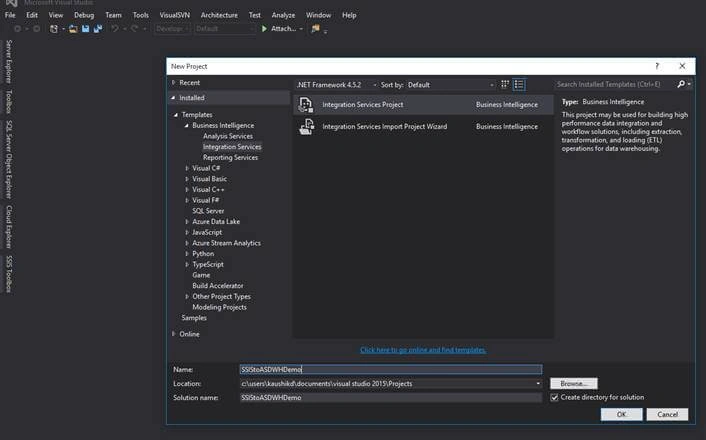Click the Search Installed Templates box
The width and height of the screenshot is (706, 440).
(x=615, y=84)
